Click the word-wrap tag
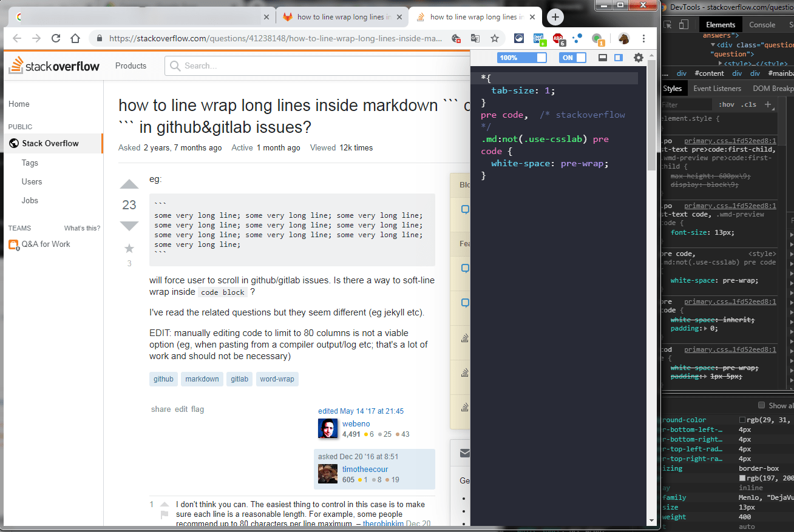794x532 pixels. point(277,379)
